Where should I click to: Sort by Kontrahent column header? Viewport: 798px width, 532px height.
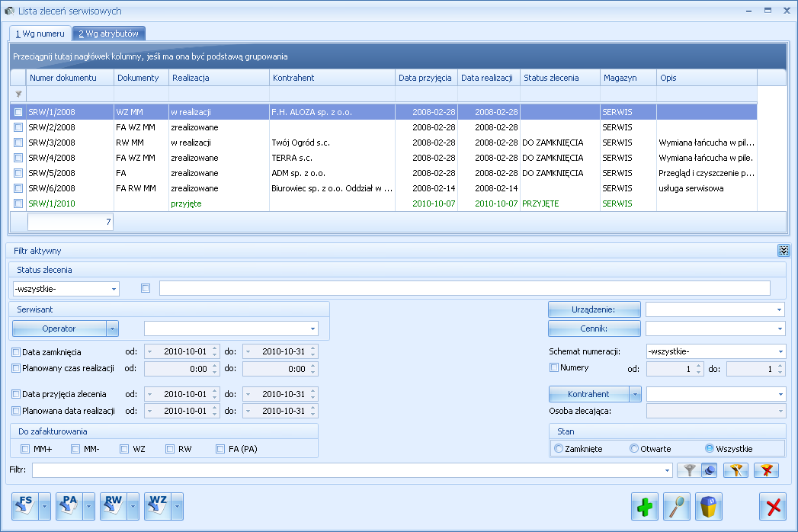click(x=332, y=78)
